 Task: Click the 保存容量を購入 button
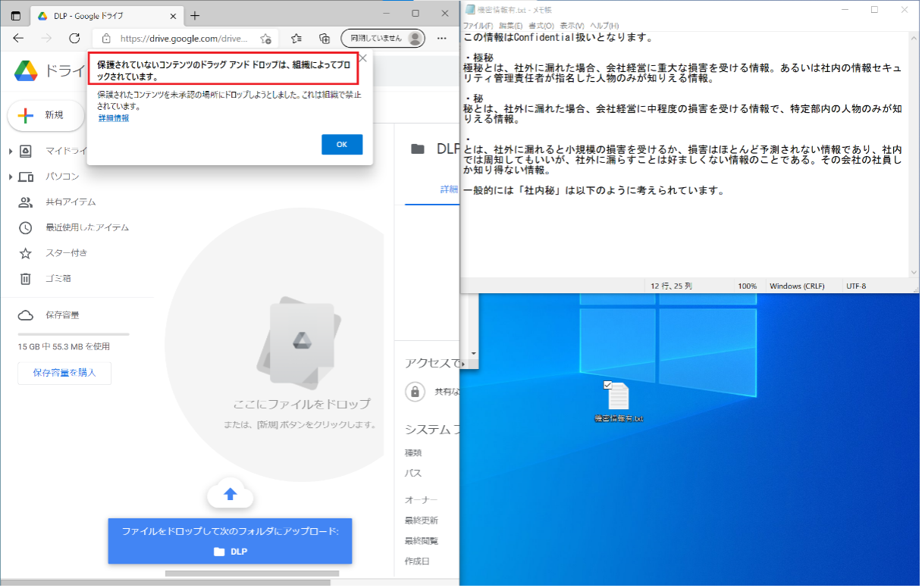tap(64, 373)
